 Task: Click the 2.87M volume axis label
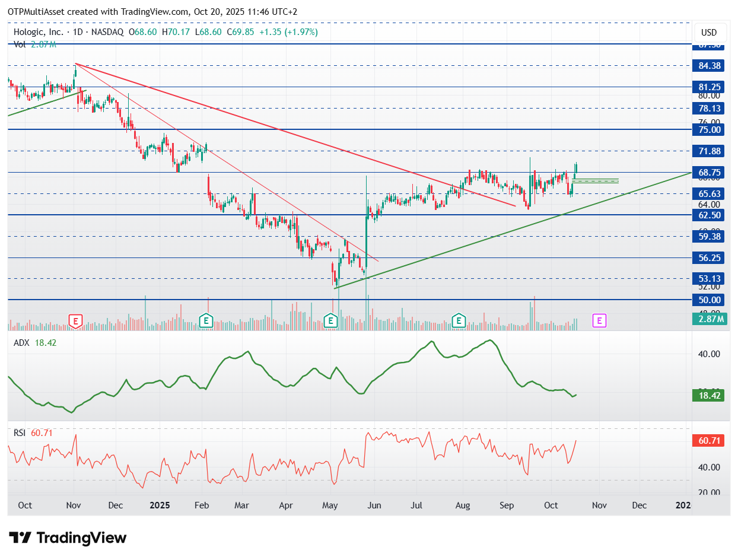click(x=709, y=319)
